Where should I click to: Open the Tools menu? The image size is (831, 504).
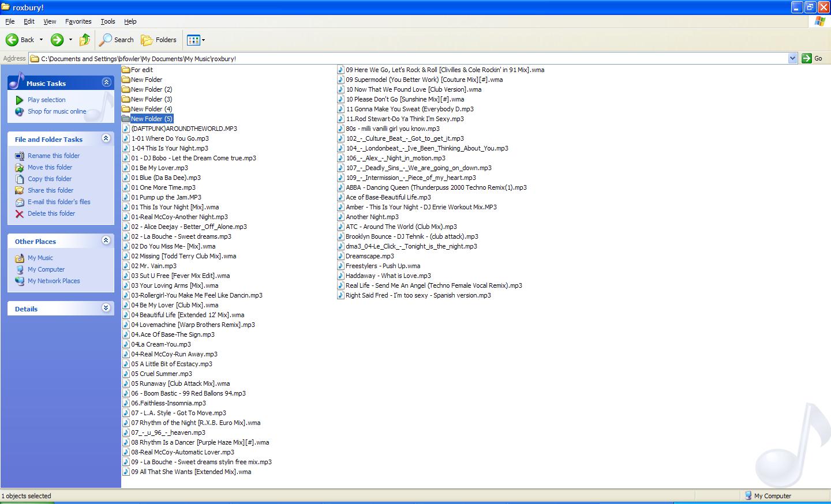108,21
